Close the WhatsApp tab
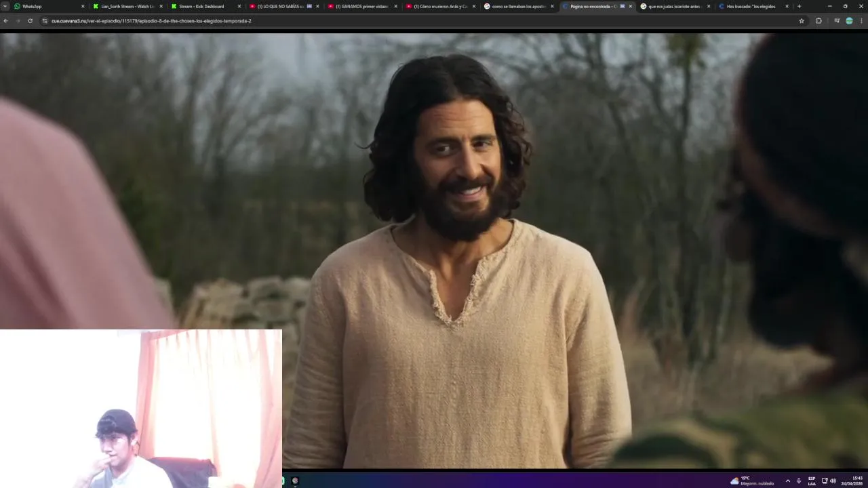Viewport: 868px width, 488px height. click(x=83, y=6)
